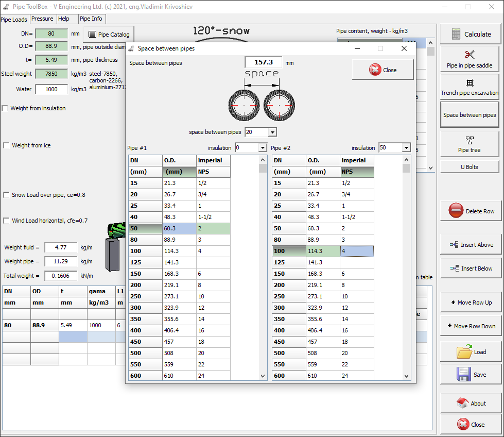This screenshot has width=504, height=437.
Task: Open About via house icon
Action: [x=462, y=403]
